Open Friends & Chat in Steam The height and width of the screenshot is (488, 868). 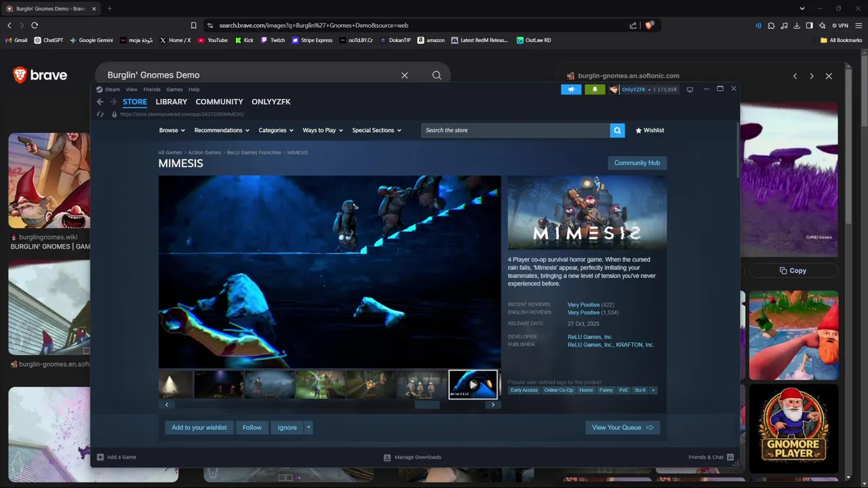[711, 457]
